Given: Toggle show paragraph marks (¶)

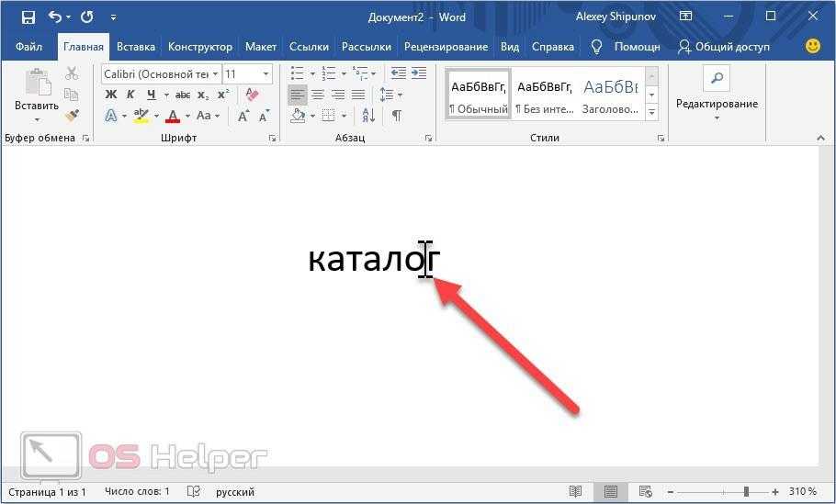Looking at the screenshot, I should tap(397, 116).
